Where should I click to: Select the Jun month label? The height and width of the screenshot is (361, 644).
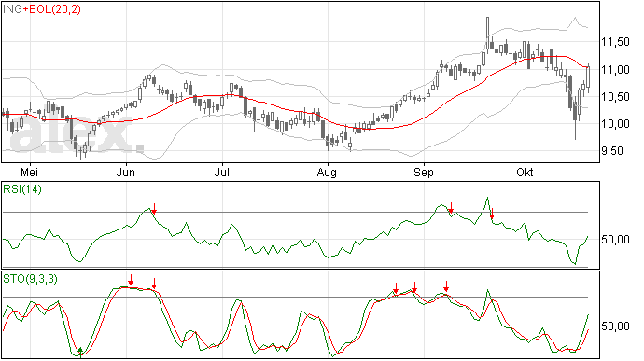(x=126, y=172)
